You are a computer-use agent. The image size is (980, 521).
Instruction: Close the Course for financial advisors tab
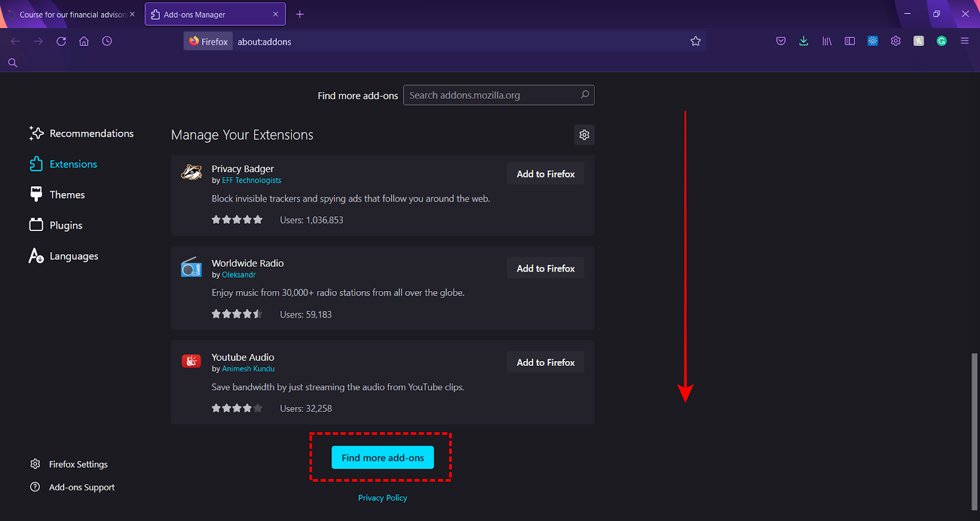click(x=132, y=14)
